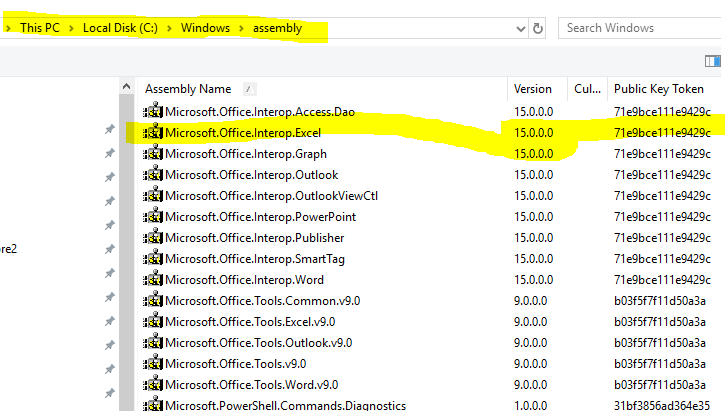Select Microsoft.Office.Interop.PowerPoint name text
Image resolution: width=725 pixels, height=411 pixels.
[x=260, y=217]
